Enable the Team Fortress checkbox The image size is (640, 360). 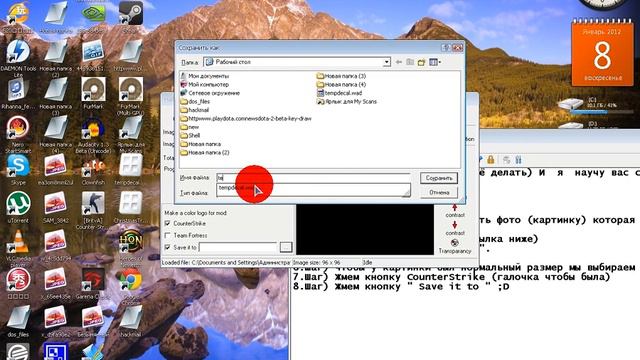[167, 236]
